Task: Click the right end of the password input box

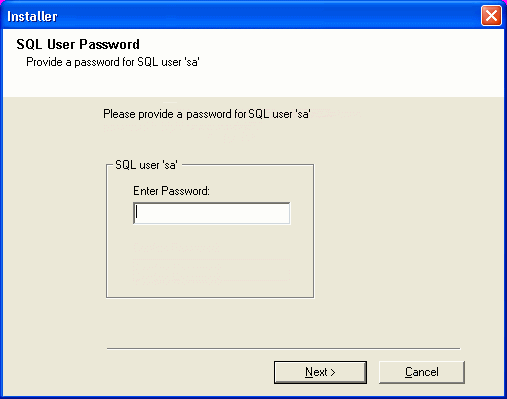Action: pyautogui.click(x=283, y=213)
